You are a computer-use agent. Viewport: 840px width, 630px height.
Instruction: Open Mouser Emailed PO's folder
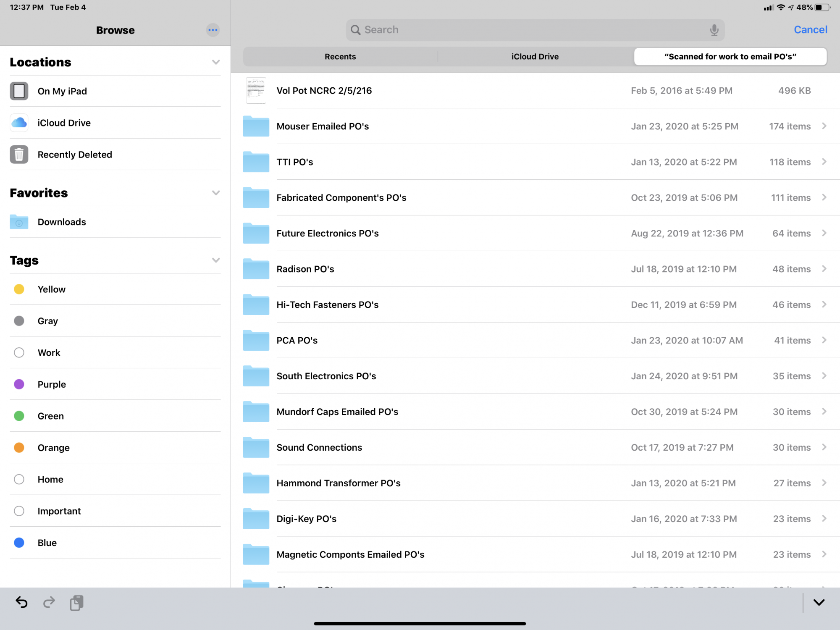[x=323, y=126]
